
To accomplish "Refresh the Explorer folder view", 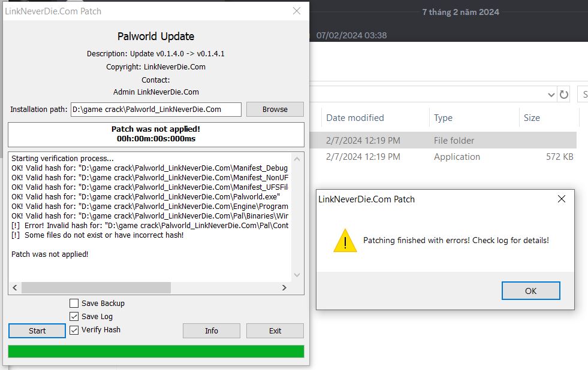I will click(x=563, y=95).
